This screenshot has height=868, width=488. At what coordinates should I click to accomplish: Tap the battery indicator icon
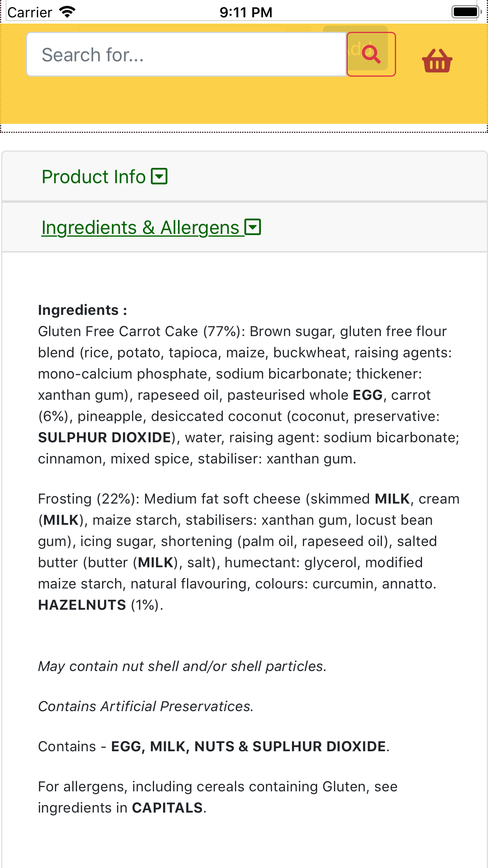[466, 12]
